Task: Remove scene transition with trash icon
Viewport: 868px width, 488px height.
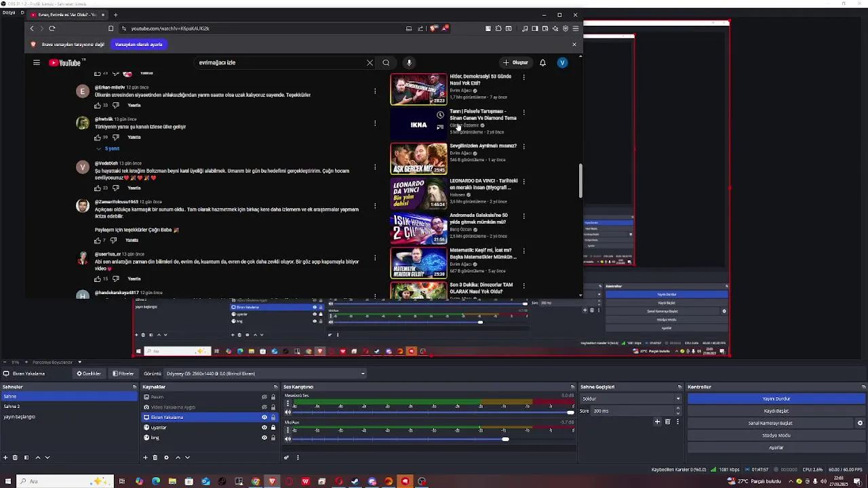Action: [x=667, y=422]
